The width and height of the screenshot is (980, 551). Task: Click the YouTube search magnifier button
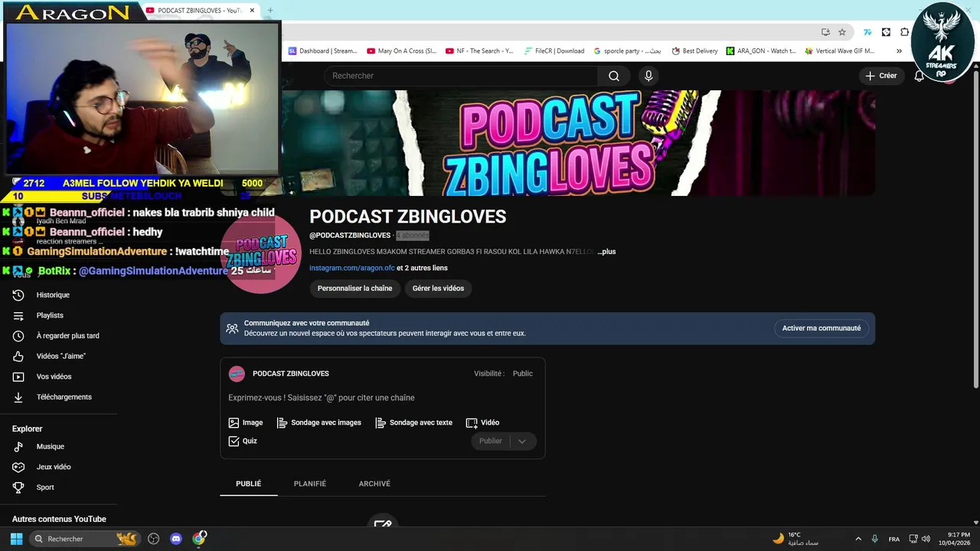click(613, 76)
